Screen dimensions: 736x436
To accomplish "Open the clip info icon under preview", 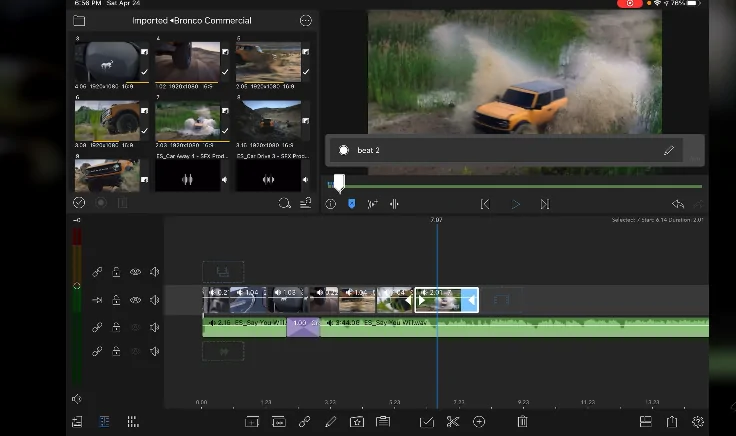I will click(330, 204).
